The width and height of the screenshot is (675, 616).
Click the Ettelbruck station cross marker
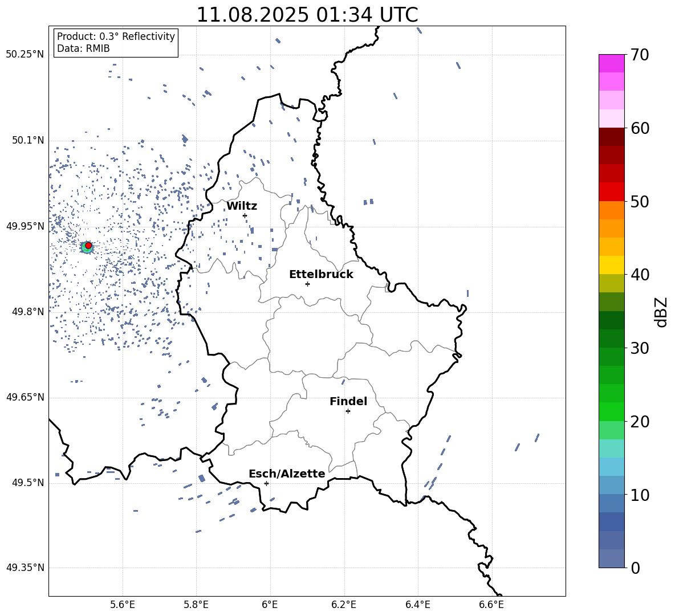click(x=307, y=284)
